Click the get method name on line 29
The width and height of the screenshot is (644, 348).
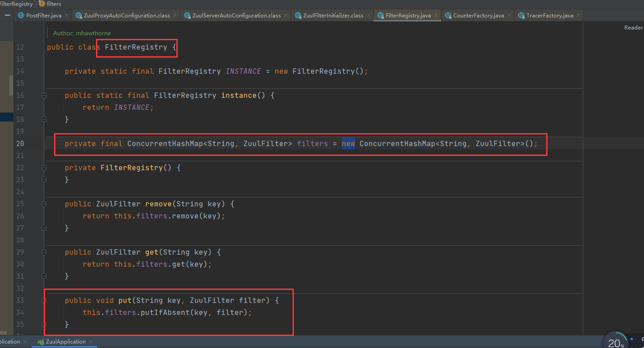click(152, 252)
